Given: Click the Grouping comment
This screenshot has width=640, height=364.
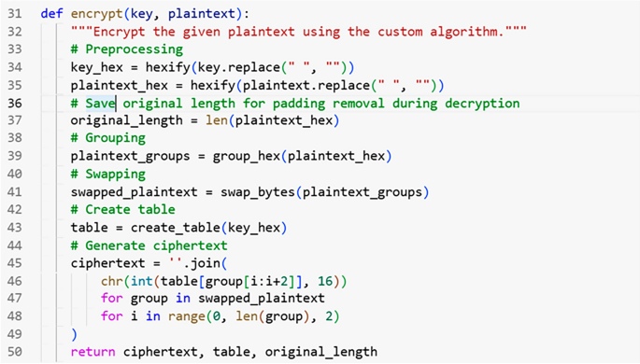Looking at the screenshot, I should click(107, 138).
